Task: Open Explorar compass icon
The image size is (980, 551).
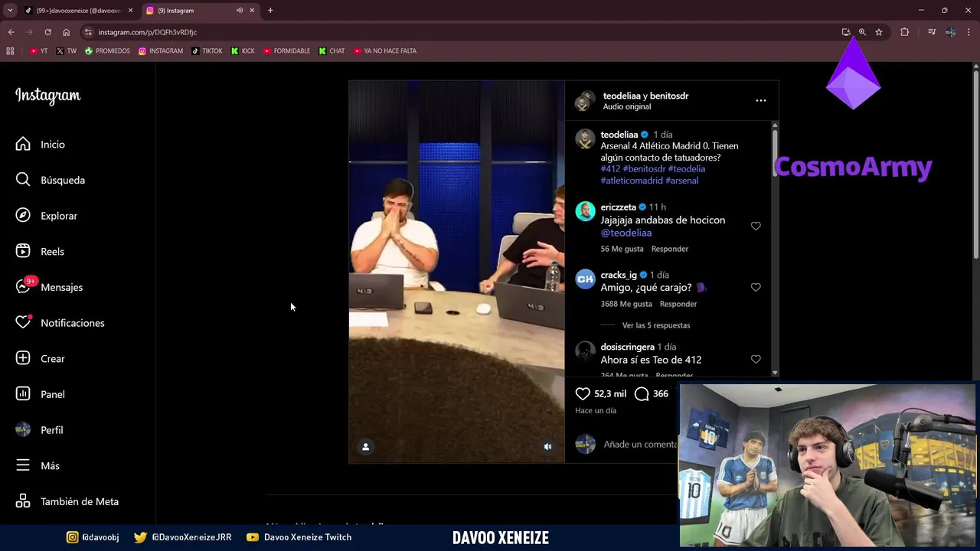Action: 23,216
